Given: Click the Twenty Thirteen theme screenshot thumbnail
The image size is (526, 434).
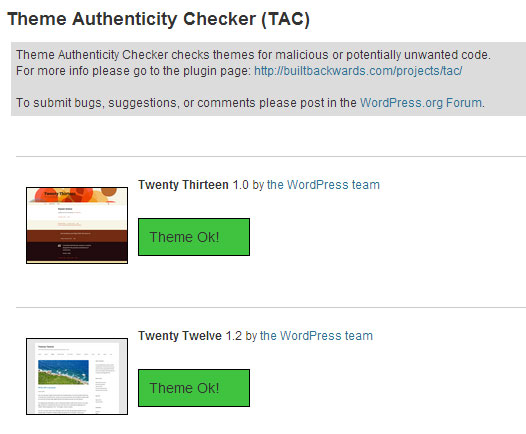Looking at the screenshot, I should click(x=77, y=225).
